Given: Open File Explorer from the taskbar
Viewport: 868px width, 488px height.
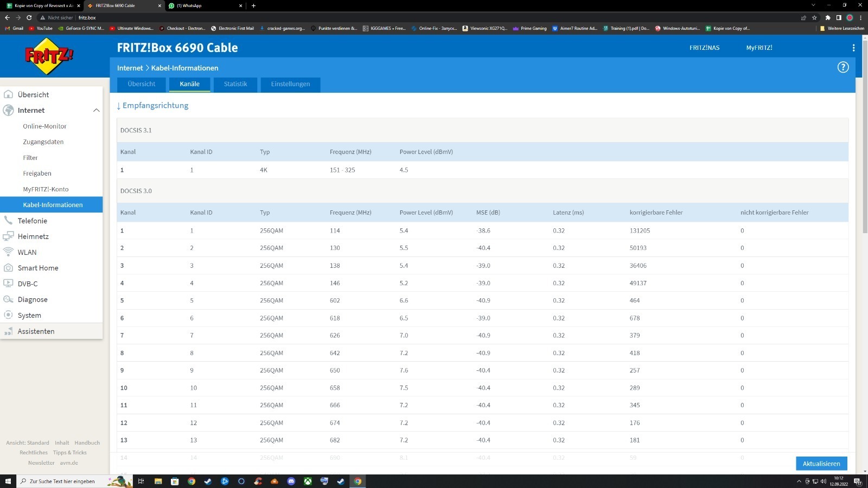Looking at the screenshot, I should 158,481.
